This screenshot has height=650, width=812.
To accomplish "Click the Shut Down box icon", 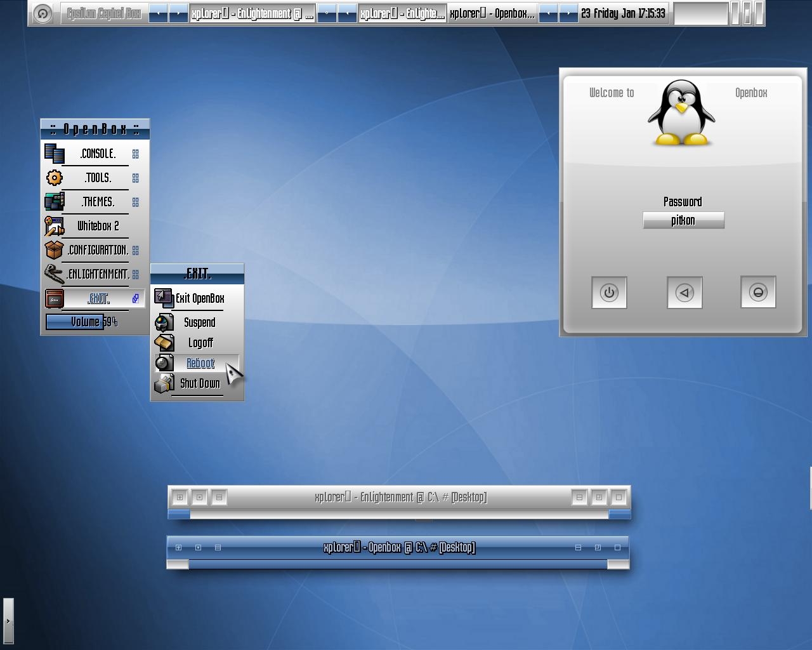I will pyautogui.click(x=164, y=383).
